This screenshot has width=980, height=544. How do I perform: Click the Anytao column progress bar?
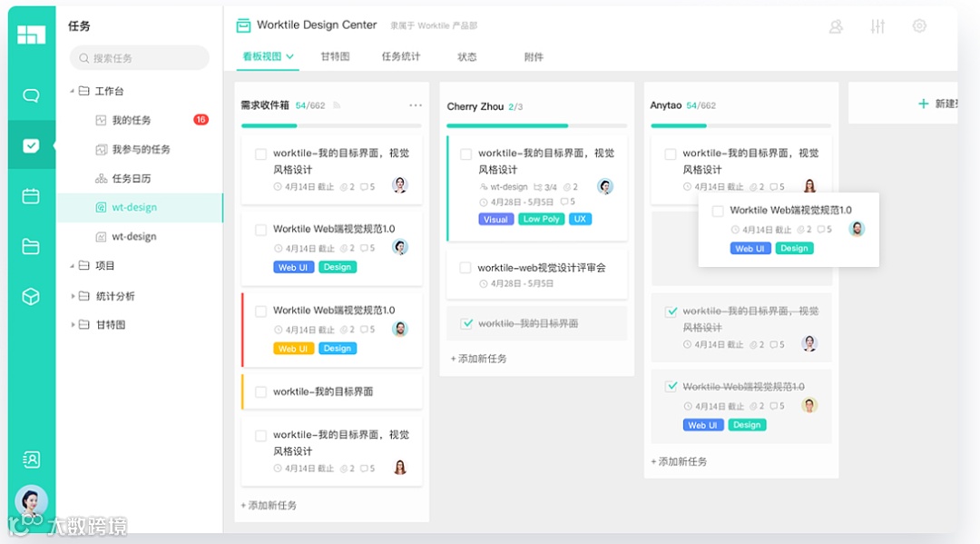click(x=741, y=125)
